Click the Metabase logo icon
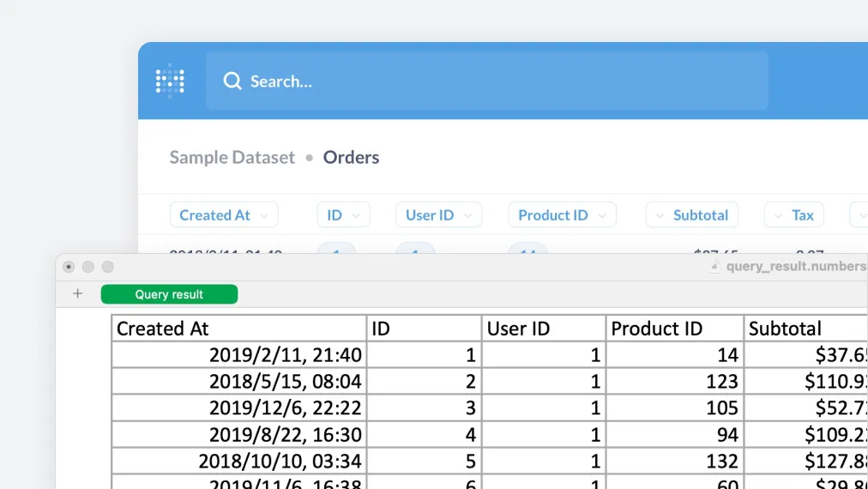 tap(170, 81)
